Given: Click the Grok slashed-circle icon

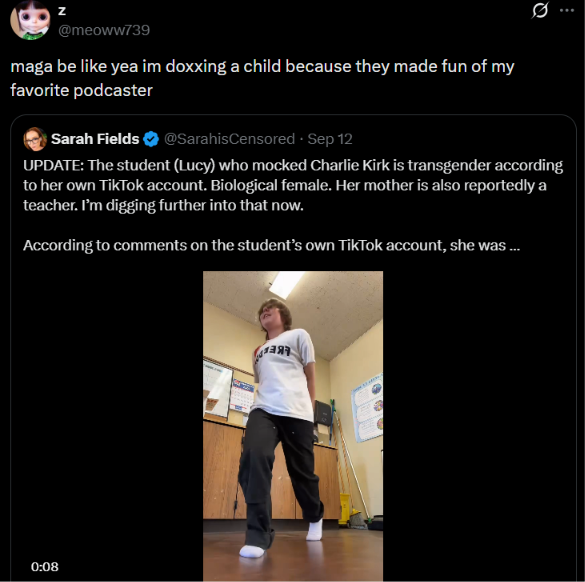Looking at the screenshot, I should pyautogui.click(x=540, y=10).
